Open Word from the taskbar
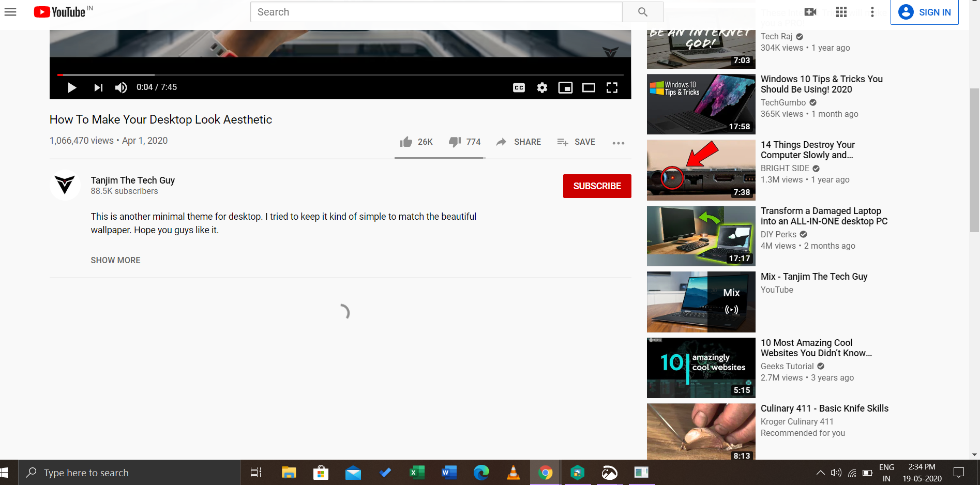This screenshot has height=485, width=980. [x=449, y=473]
